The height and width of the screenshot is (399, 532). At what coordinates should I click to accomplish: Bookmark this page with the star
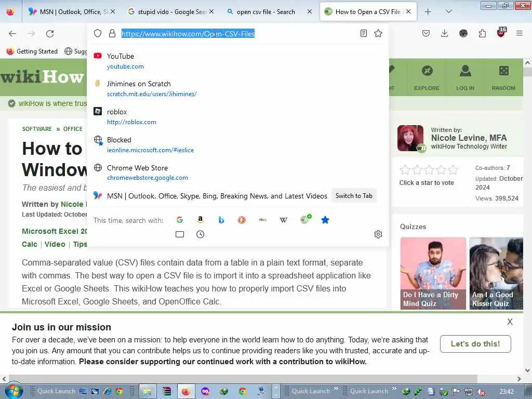(x=378, y=33)
